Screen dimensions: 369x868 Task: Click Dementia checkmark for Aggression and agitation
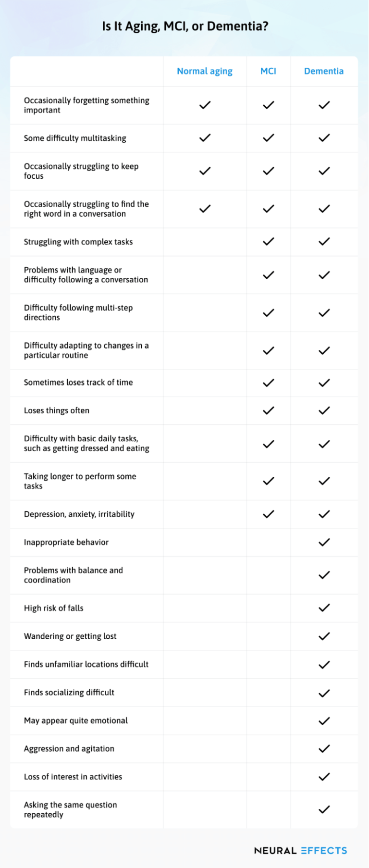click(324, 748)
